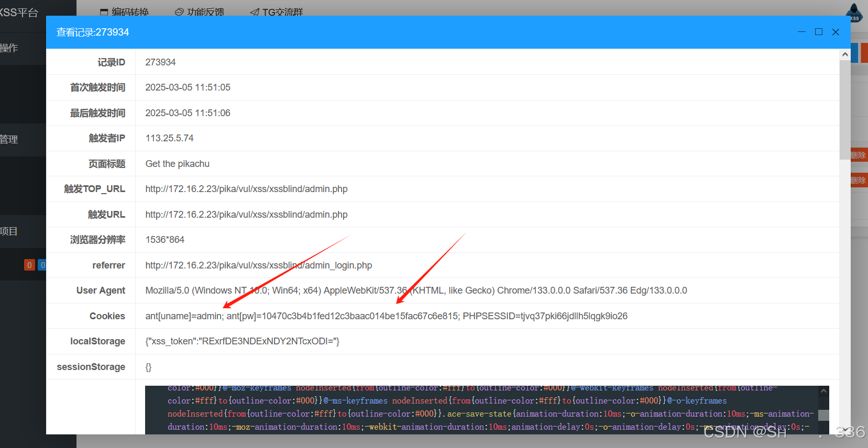Viewport: 868px width, 448px height.
Task: Select trigger IP 113.25.5.74
Action: click(x=169, y=138)
